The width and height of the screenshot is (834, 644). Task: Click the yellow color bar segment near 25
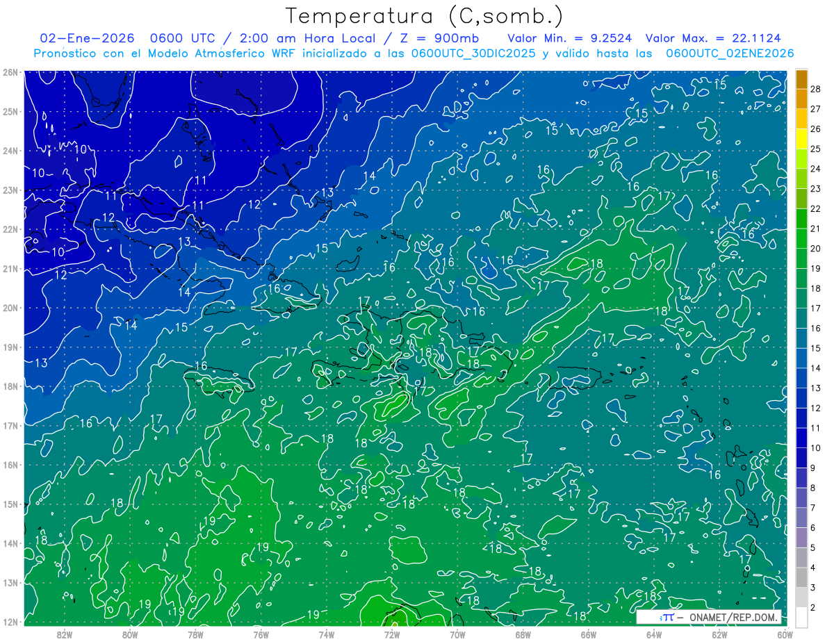[801, 138]
